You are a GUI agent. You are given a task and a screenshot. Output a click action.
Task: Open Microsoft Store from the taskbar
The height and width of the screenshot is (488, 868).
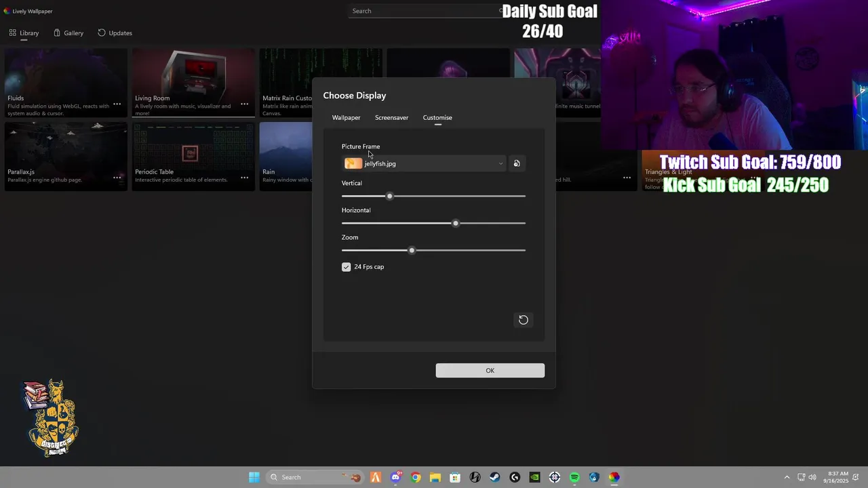tap(455, 477)
